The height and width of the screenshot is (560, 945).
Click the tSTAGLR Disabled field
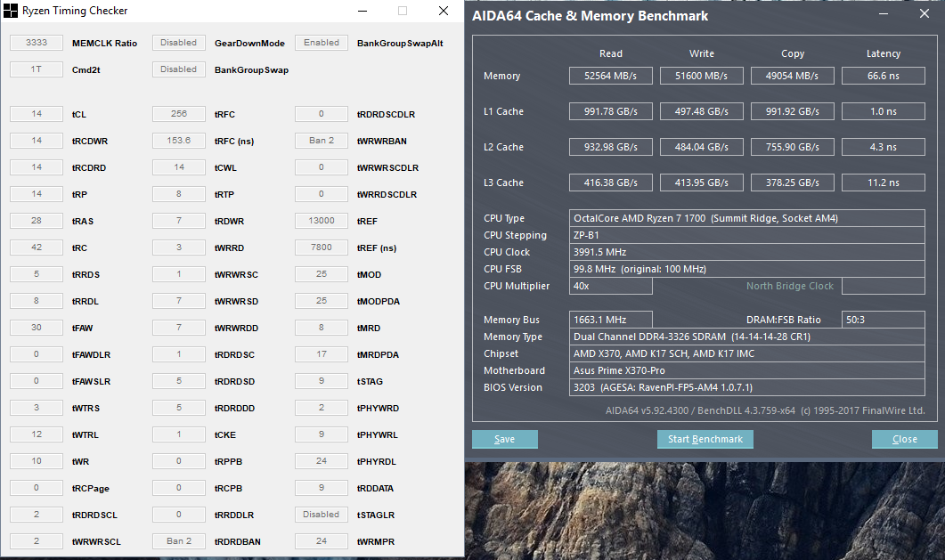tap(322, 515)
